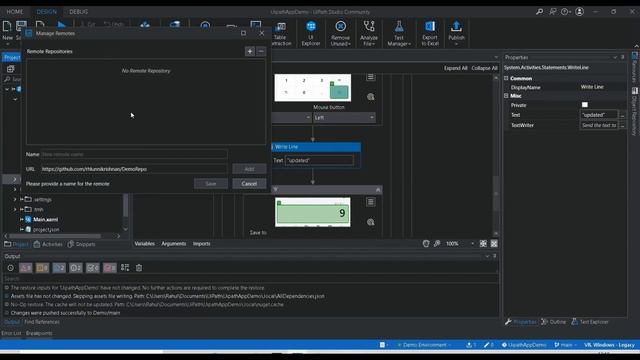The image size is (640, 360).
Task: Collapse the activity using the up chevron
Action: (x=378, y=190)
